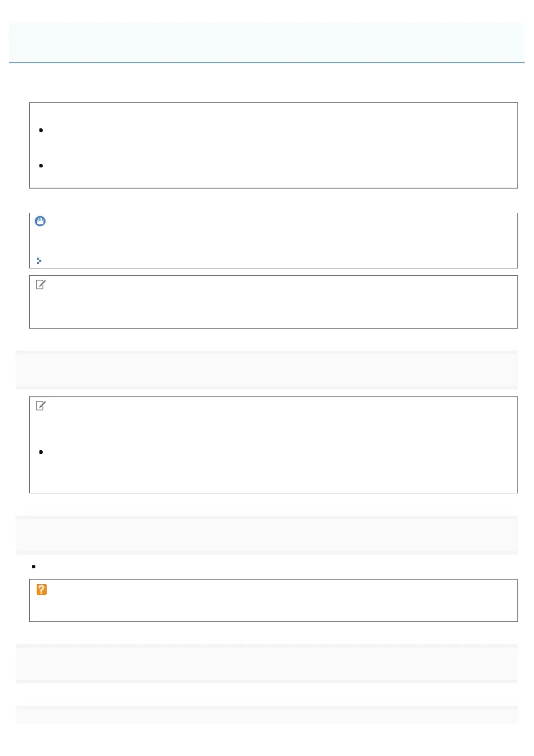Select the second gray section heading bar

pos(267,535)
